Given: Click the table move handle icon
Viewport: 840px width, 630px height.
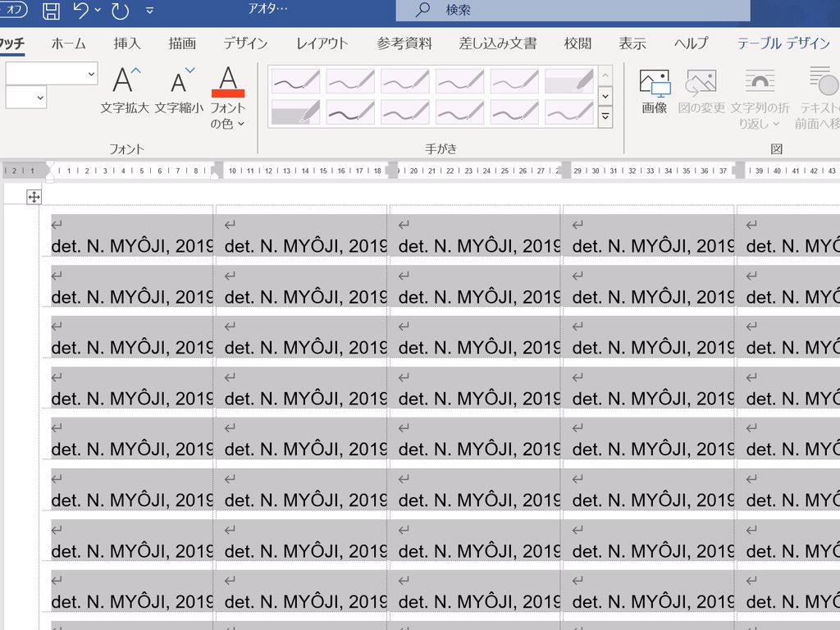Looking at the screenshot, I should [34, 197].
